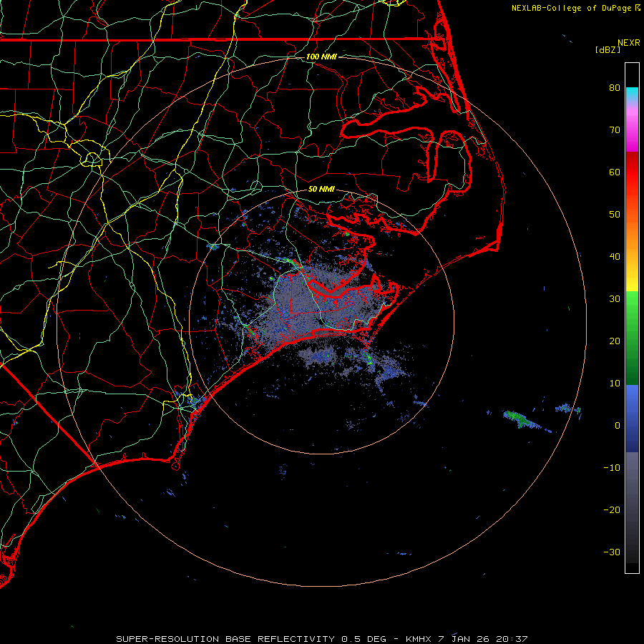Pick the green segment of the color bar

coord(632,338)
